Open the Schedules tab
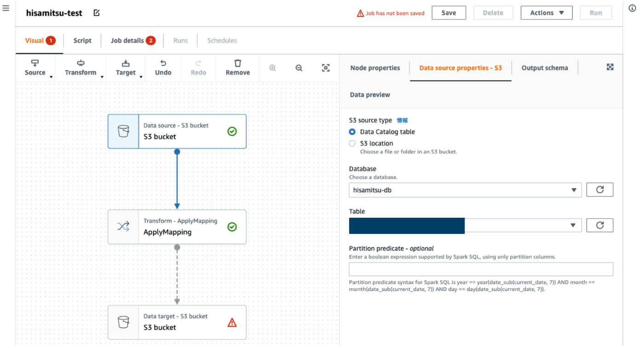 222,41
